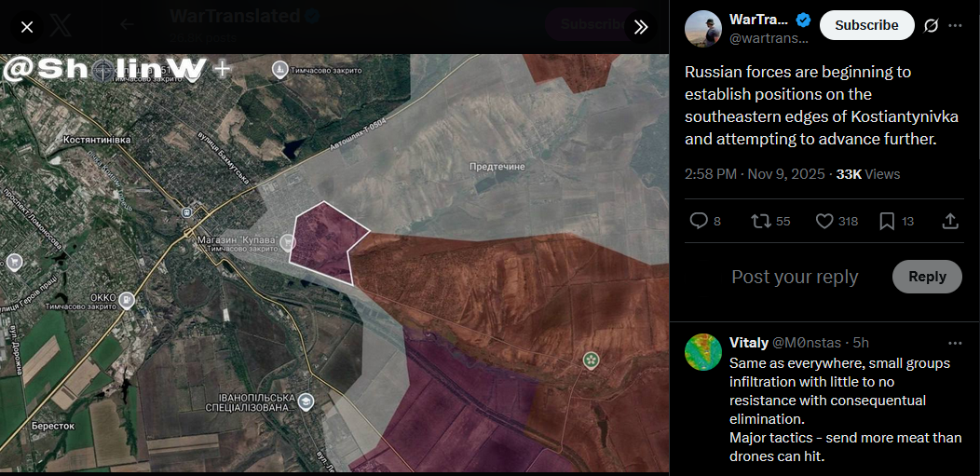This screenshot has height=476, width=980.
Task: Click the OKKO gas station marker on map
Action: coord(127,301)
